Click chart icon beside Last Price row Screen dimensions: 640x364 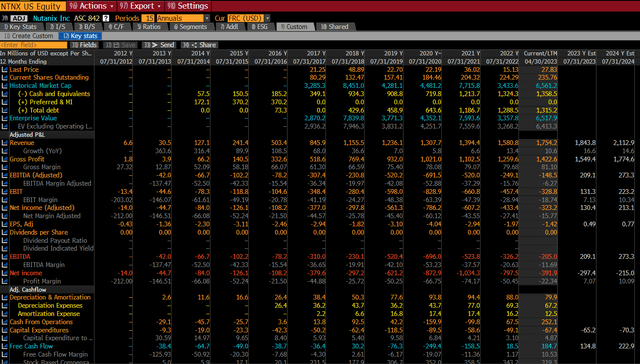4,69
